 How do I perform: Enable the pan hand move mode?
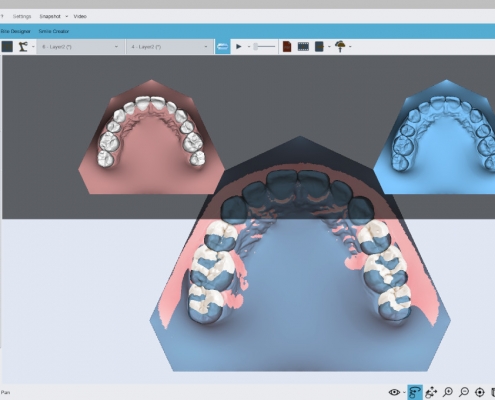click(431, 392)
